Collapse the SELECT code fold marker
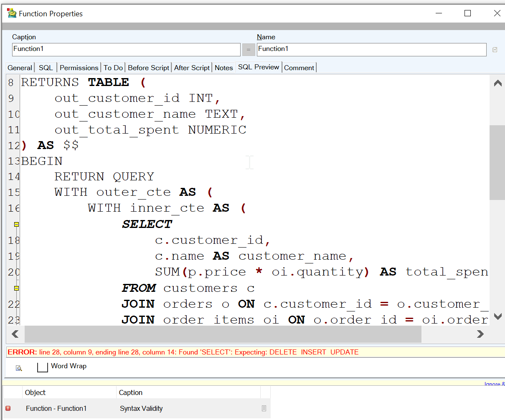505x420 pixels. tap(17, 224)
